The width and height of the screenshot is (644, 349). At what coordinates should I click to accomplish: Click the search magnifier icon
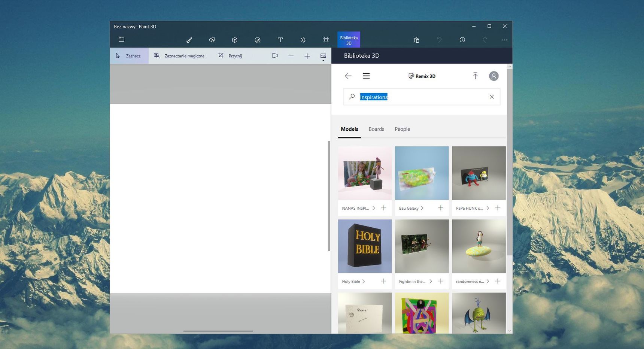tap(352, 97)
